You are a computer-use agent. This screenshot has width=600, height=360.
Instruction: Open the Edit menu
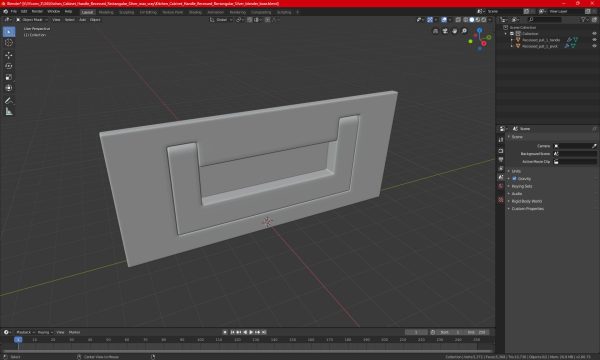(24, 11)
